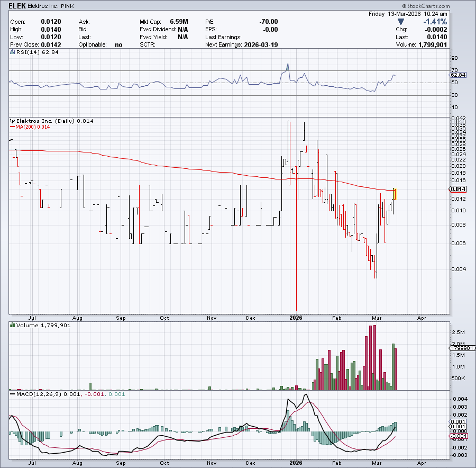Click the Last value 0.0140 on right

pyautogui.click(x=437, y=37)
